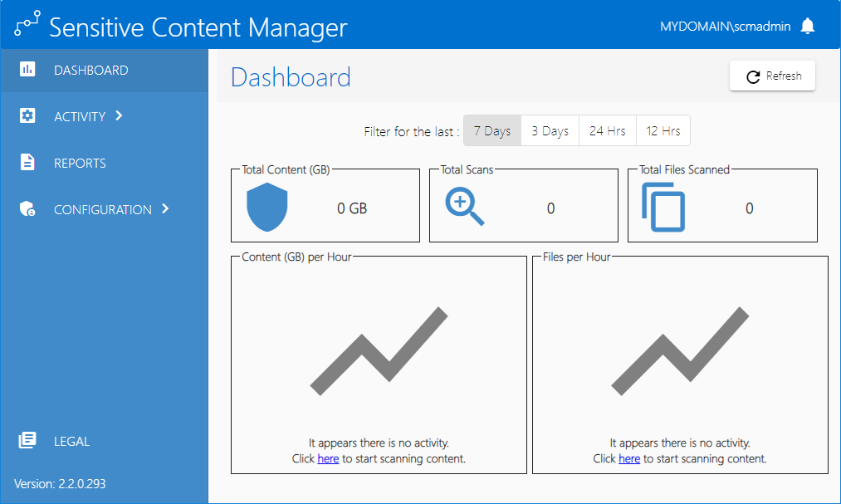This screenshot has height=504, width=841.
Task: Click the Refresh button
Action: click(x=772, y=76)
